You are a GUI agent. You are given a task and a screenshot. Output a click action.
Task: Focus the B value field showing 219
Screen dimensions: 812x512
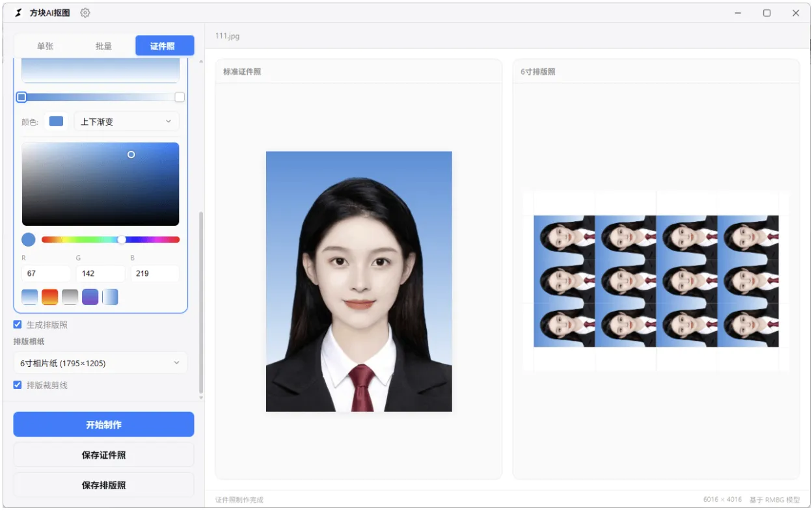[155, 273]
